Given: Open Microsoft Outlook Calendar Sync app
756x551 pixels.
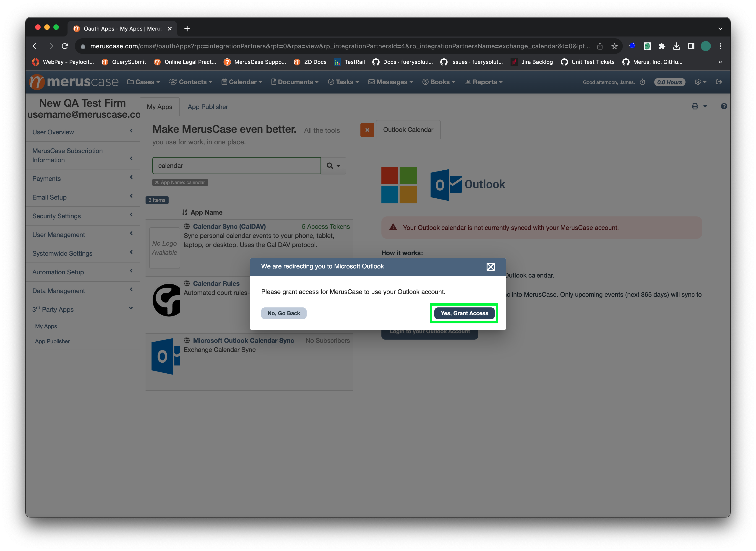Looking at the screenshot, I should (x=243, y=340).
